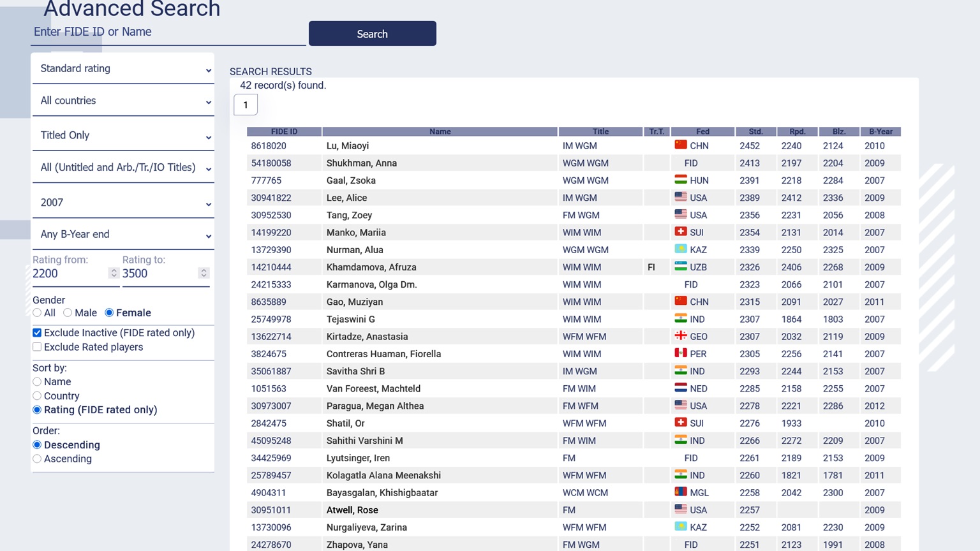Screen dimensions: 980x551
Task: Click the B-Year column header
Action: coord(880,131)
